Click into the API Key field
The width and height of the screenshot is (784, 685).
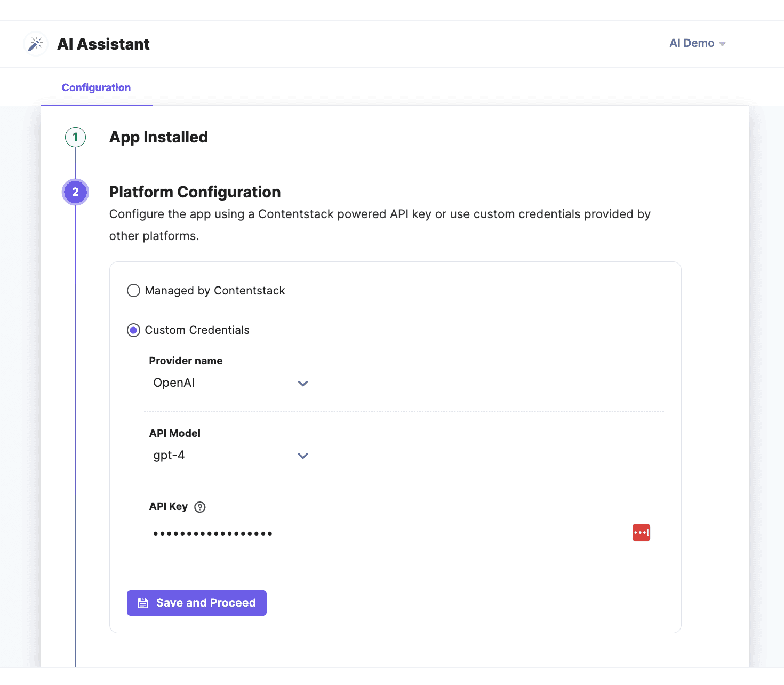pos(373,533)
